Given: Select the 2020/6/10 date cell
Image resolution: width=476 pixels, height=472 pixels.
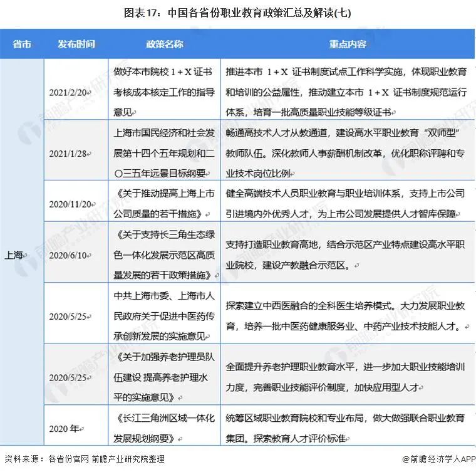Looking at the screenshot, I should tap(70, 255).
